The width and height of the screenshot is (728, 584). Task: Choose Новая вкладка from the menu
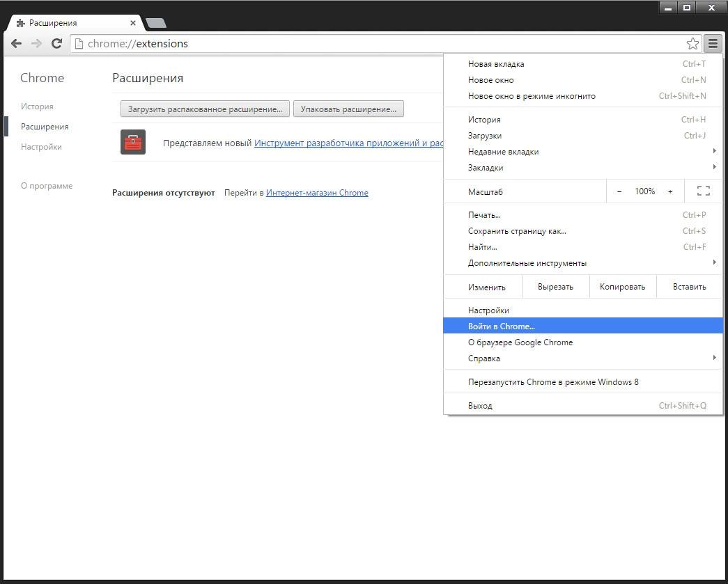point(583,64)
